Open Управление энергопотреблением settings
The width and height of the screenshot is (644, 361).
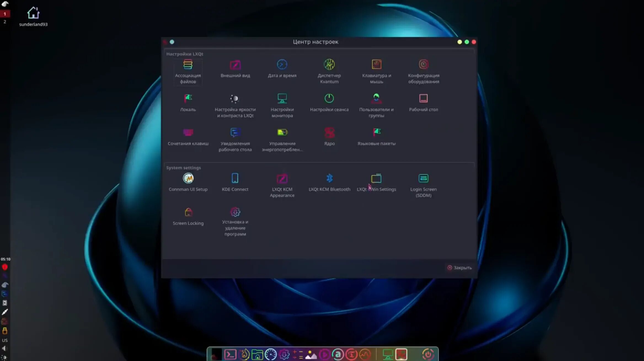282,140
